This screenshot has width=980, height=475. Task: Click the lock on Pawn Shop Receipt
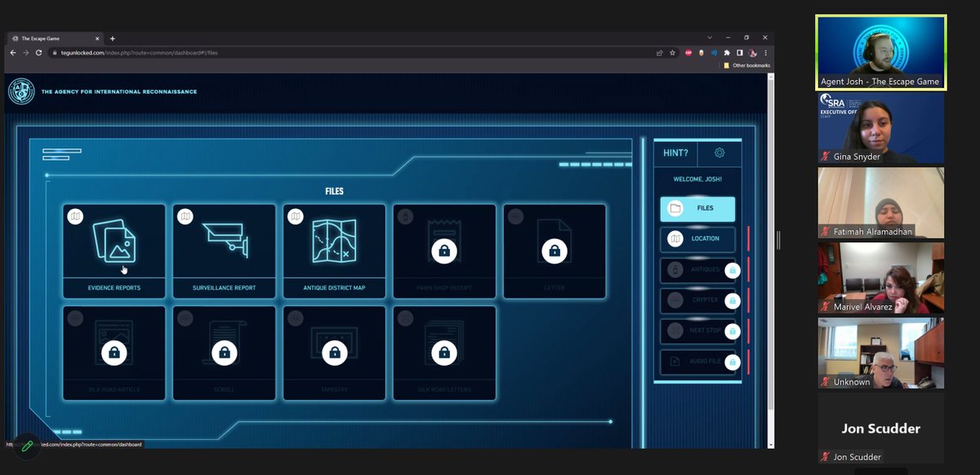[443, 251]
